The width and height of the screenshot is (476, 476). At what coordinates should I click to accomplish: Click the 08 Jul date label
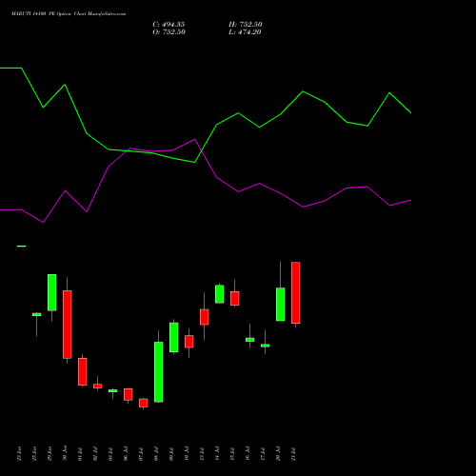tap(156, 454)
